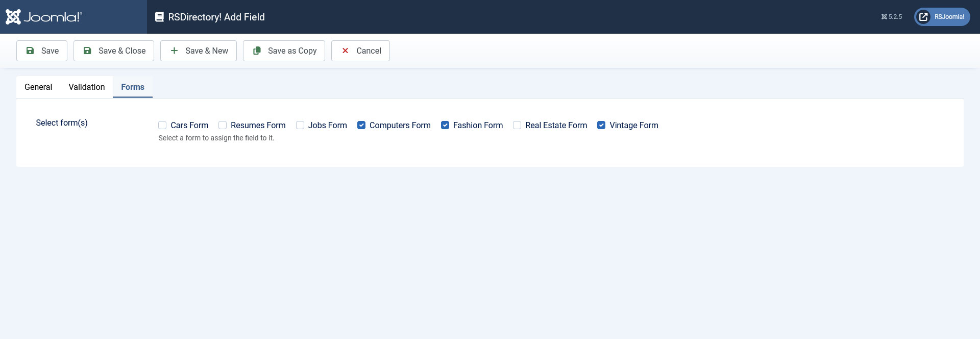Click the 'RSDirectory! Add Field' page title
Viewport: 980px width, 339px height.
click(216, 17)
